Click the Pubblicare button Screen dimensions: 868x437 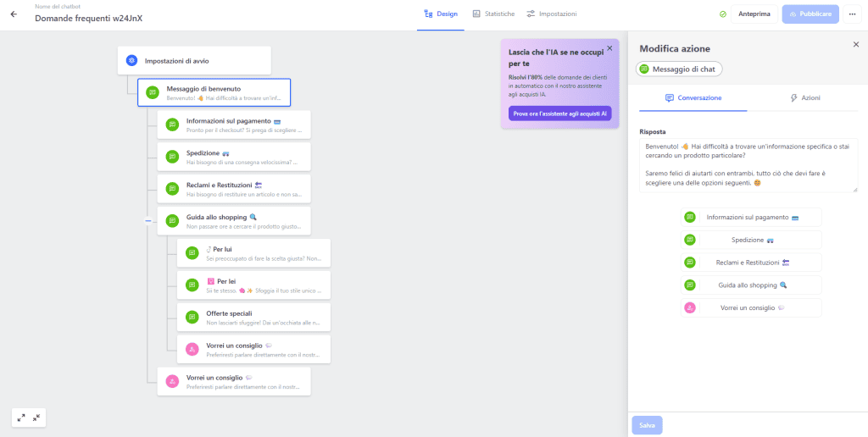point(810,14)
